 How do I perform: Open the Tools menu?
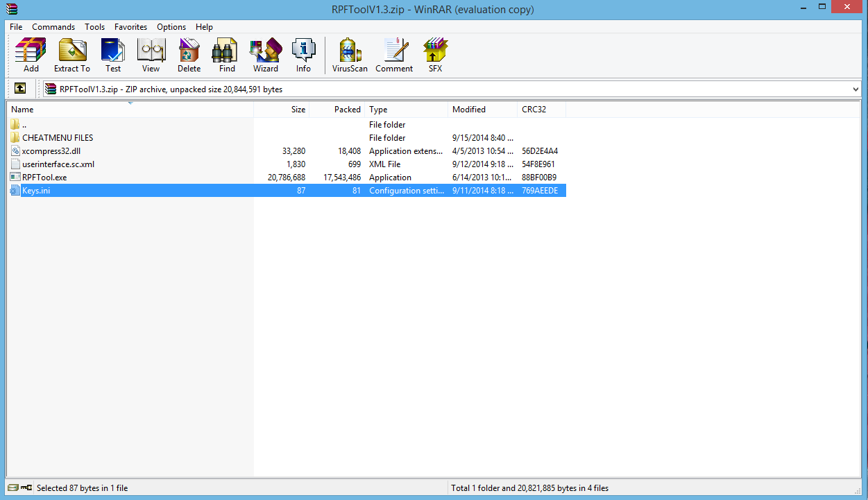[x=94, y=27]
